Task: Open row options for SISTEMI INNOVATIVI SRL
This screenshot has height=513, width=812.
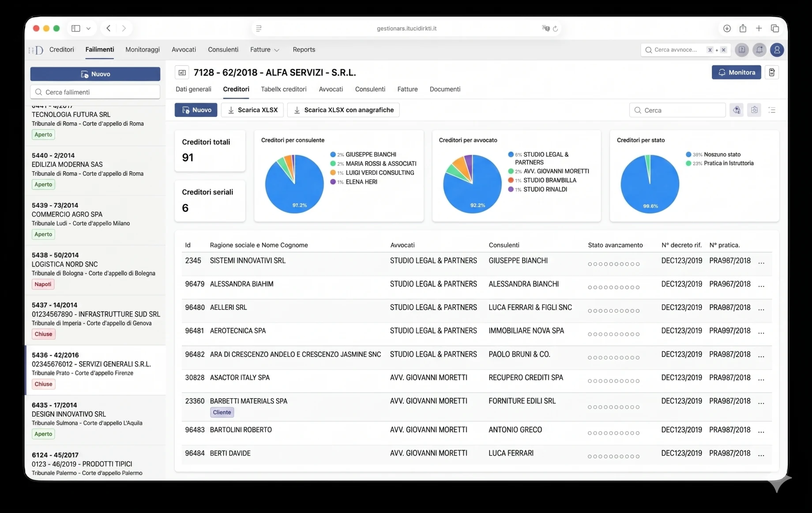Action: tap(761, 262)
